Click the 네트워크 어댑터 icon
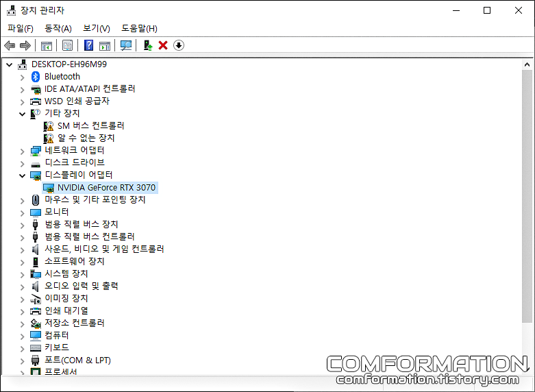Image resolution: width=535 pixels, height=392 pixels. click(36, 151)
